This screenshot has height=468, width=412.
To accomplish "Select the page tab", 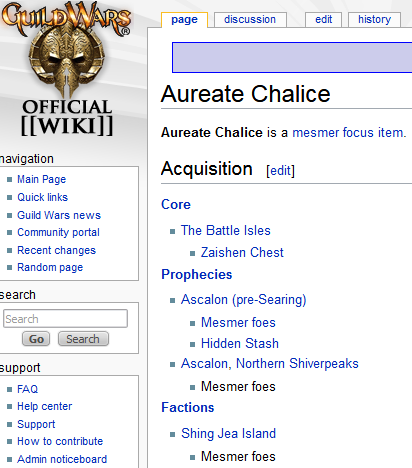I will pos(184,20).
